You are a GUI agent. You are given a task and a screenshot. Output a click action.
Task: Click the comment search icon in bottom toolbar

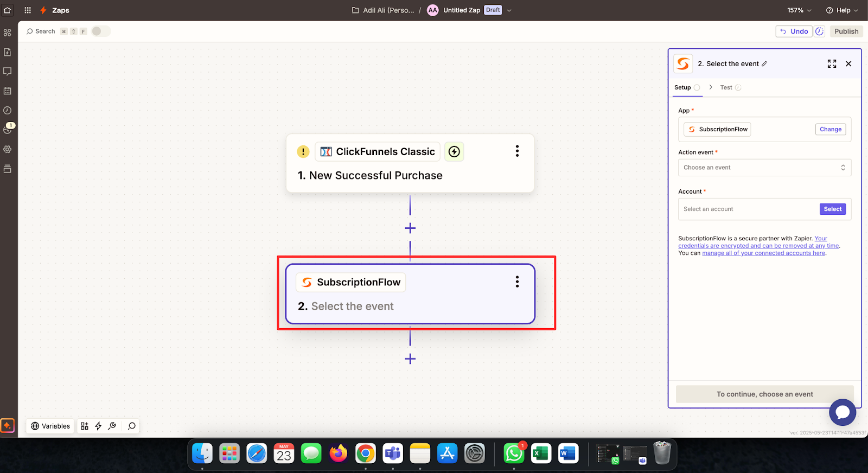tap(131, 426)
